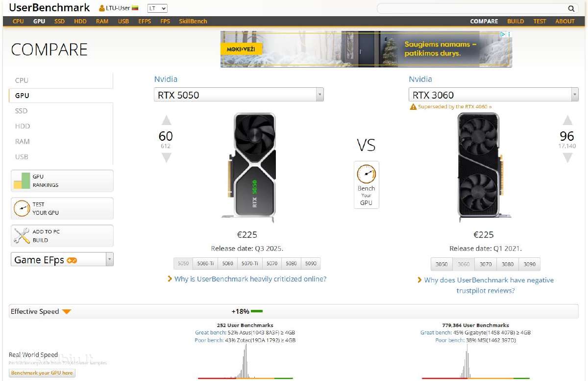Open FPS in top navigation bar
The width and height of the screenshot is (588, 381).
(165, 21)
